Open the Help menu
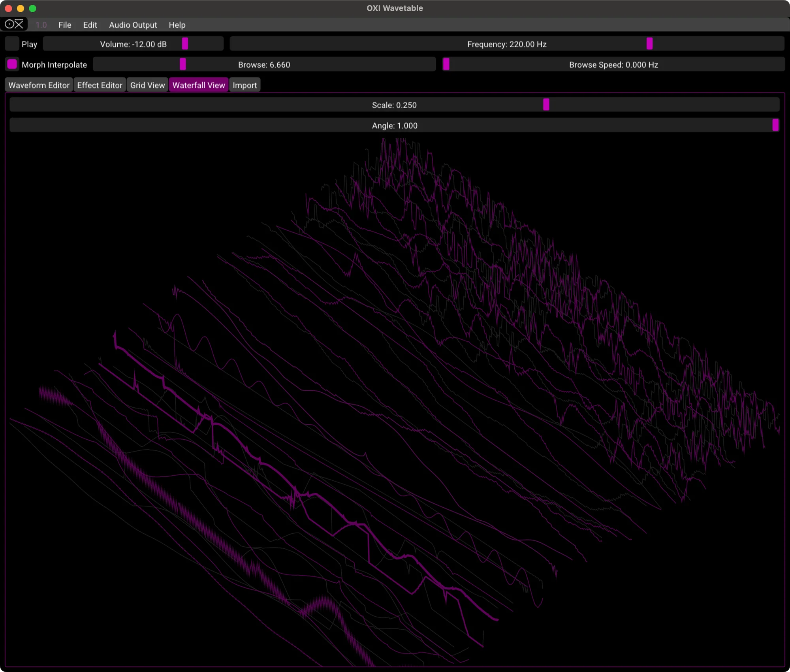 [x=177, y=25]
